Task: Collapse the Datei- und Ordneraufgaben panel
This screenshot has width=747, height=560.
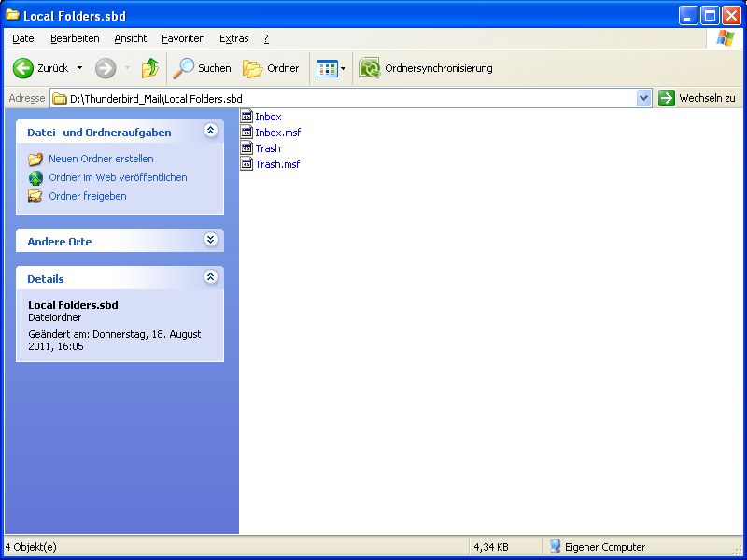Action: [210, 132]
